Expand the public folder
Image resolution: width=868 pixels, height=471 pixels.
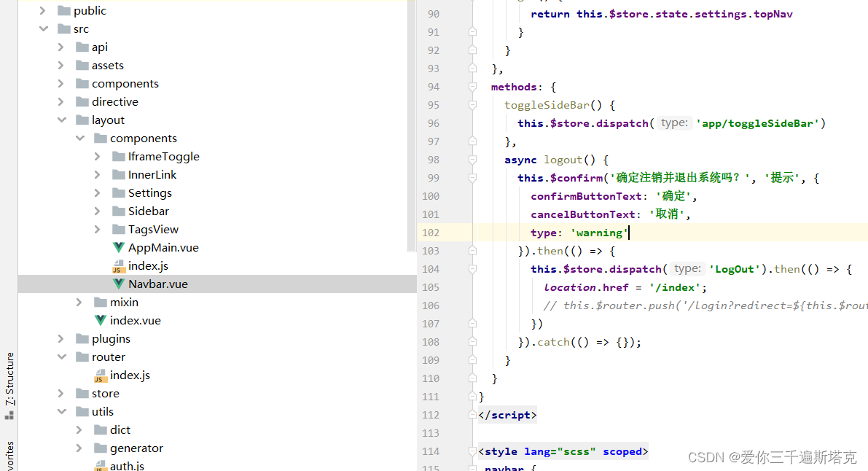coord(42,10)
